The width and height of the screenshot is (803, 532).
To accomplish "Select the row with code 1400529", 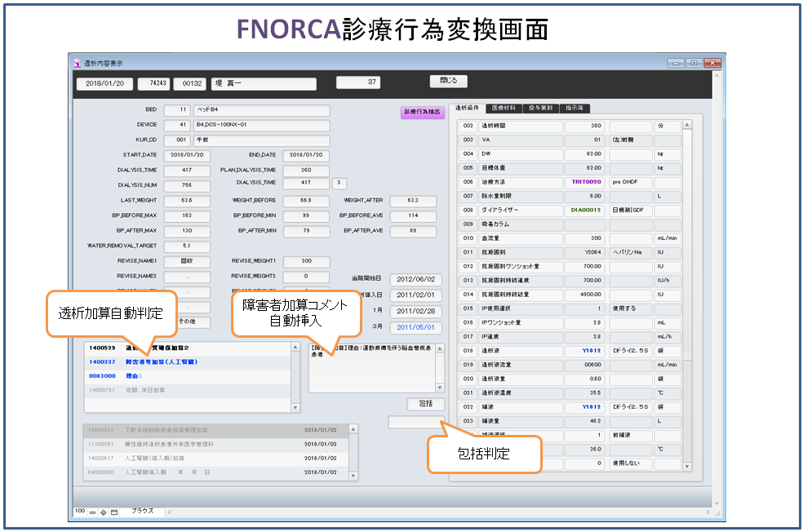I will click(x=188, y=348).
